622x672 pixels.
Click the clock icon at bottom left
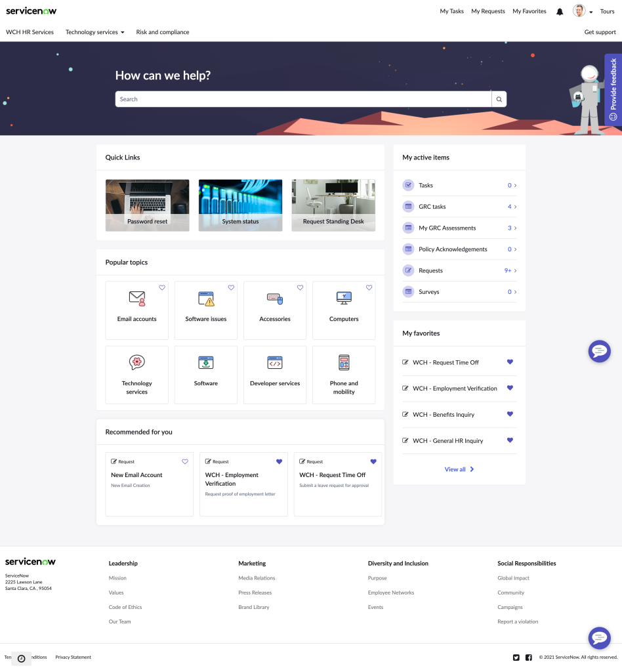(22, 659)
